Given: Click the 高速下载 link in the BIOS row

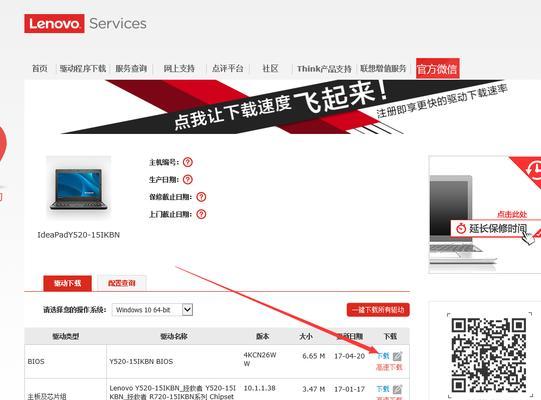Looking at the screenshot, I should pos(389,367).
